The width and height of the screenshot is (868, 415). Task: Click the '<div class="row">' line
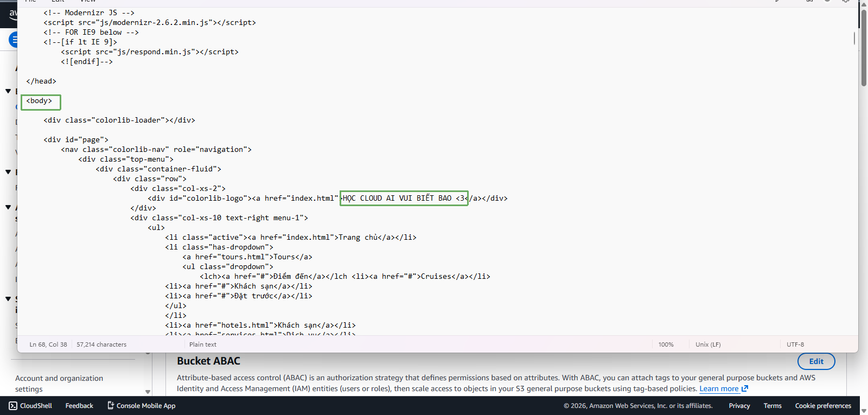pos(150,179)
